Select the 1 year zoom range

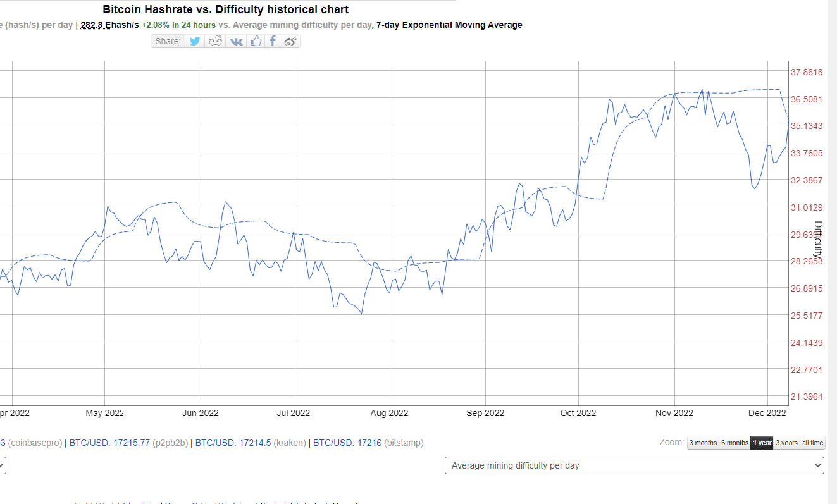pyautogui.click(x=762, y=443)
